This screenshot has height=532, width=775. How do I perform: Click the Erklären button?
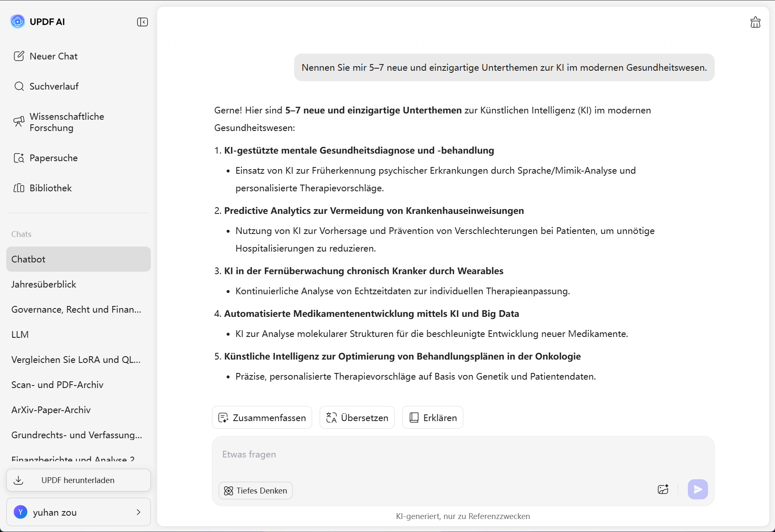click(x=432, y=417)
